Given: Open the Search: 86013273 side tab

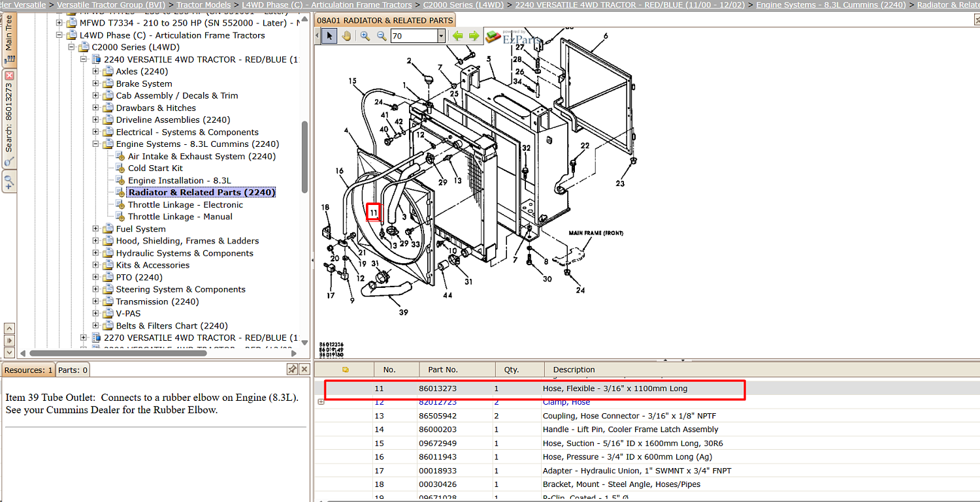Looking at the screenshot, I should [9, 119].
